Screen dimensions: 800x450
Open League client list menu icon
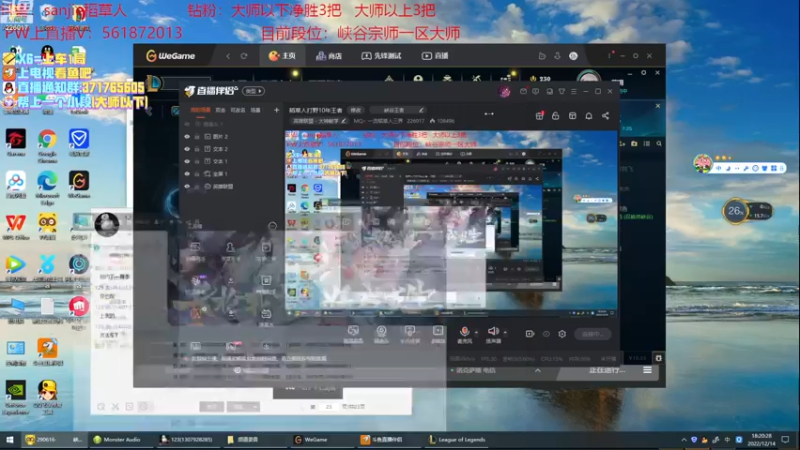coord(647,370)
